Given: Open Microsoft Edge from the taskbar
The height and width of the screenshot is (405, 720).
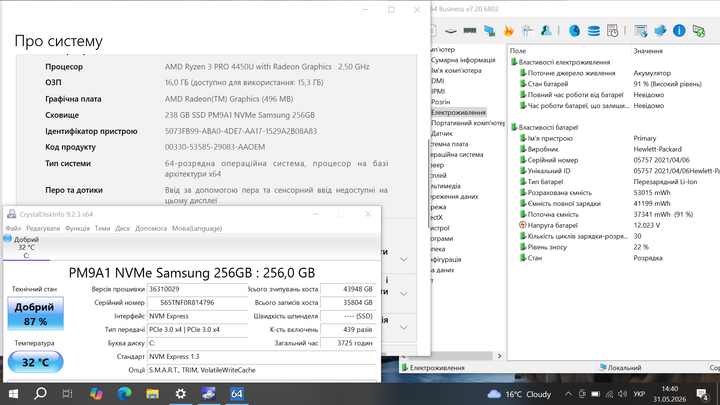Looking at the screenshot, I should point(124,394).
